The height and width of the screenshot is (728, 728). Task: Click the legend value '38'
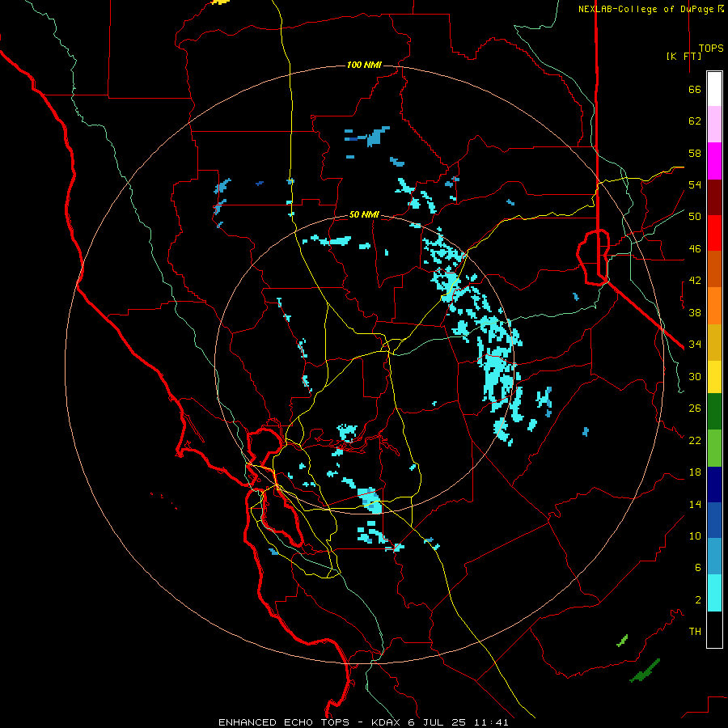(x=695, y=312)
